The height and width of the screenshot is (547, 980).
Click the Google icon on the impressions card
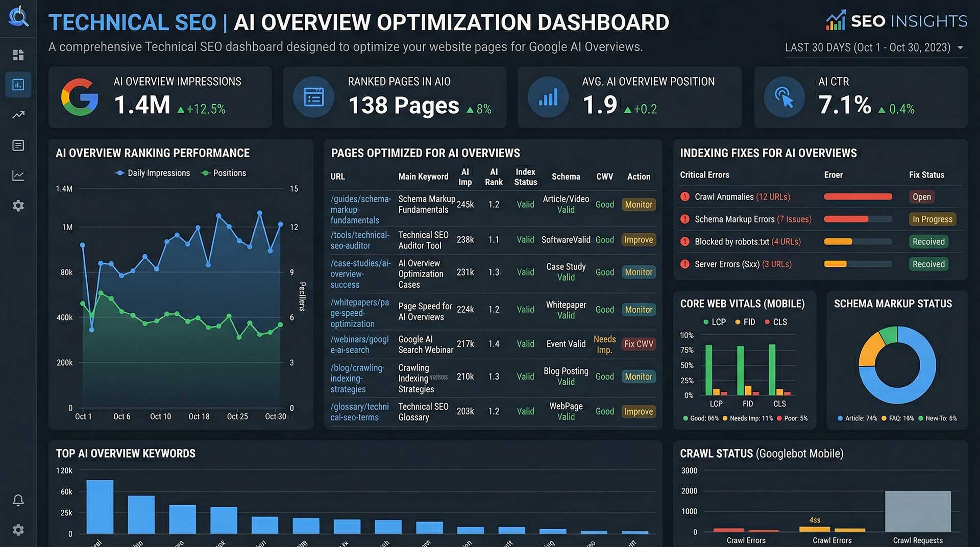(80, 97)
